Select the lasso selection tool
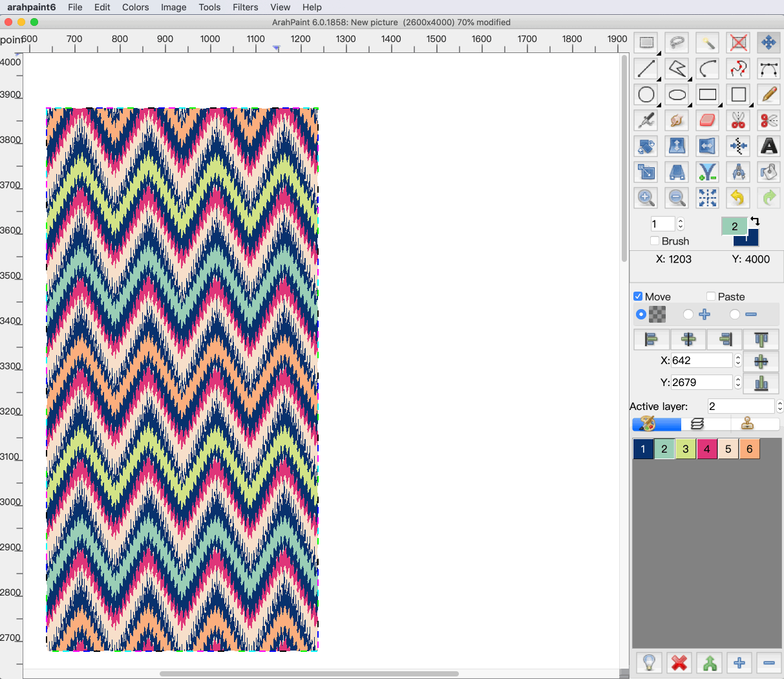This screenshot has height=679, width=784. 677,43
